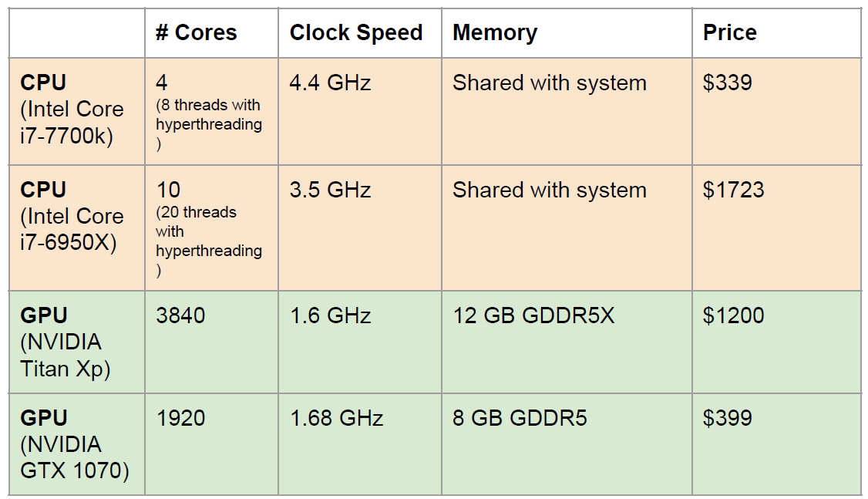This screenshot has height=499, width=868.
Task: Click the $1200 price cell
Action: pyautogui.click(x=733, y=316)
